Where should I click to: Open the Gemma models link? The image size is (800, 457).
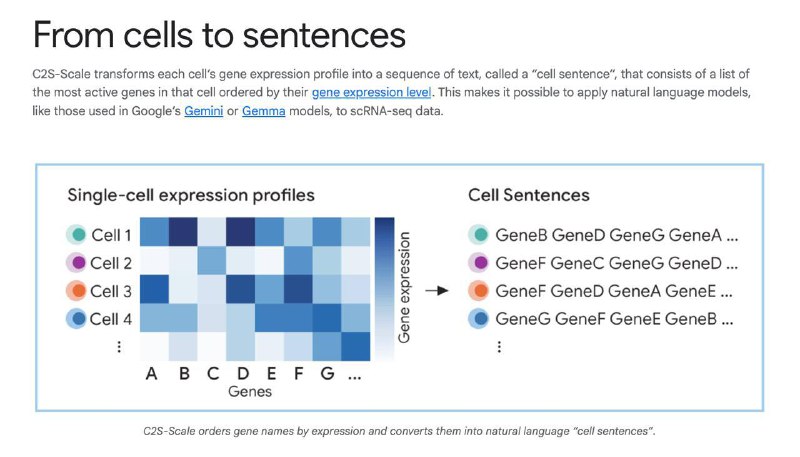pyautogui.click(x=263, y=111)
